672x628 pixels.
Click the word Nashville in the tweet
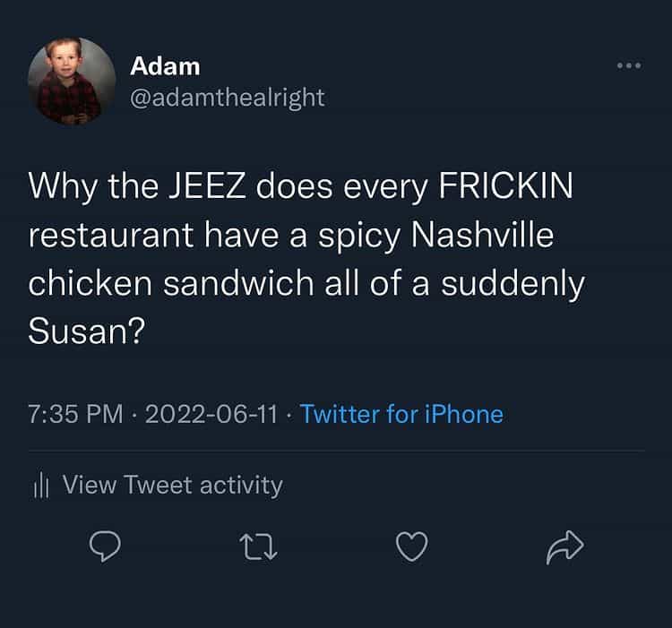[482, 236]
